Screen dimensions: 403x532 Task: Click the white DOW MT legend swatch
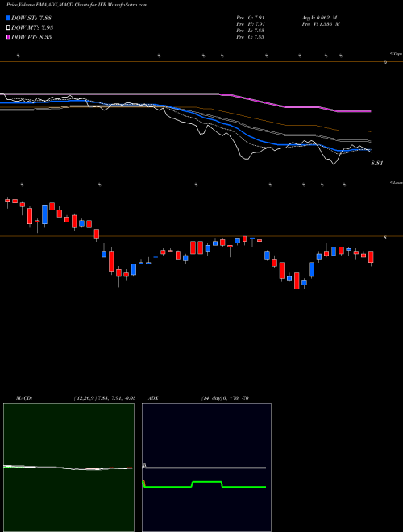click(9, 27)
